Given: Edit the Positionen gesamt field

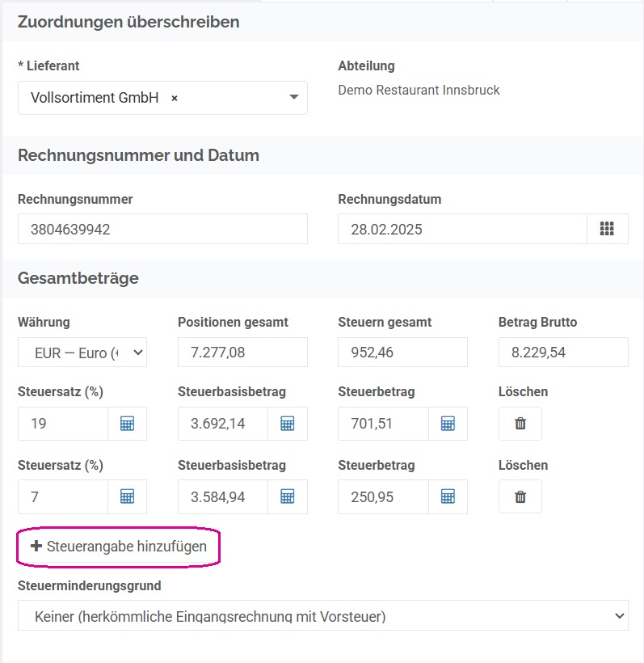Looking at the screenshot, I should [x=242, y=353].
